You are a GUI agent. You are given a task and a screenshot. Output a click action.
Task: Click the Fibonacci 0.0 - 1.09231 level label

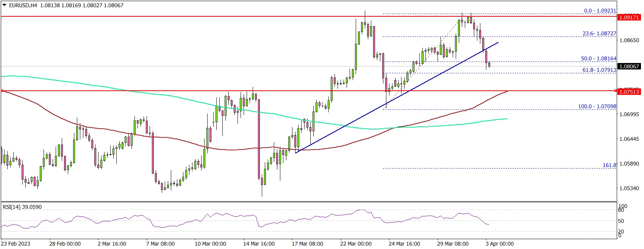[600, 11]
